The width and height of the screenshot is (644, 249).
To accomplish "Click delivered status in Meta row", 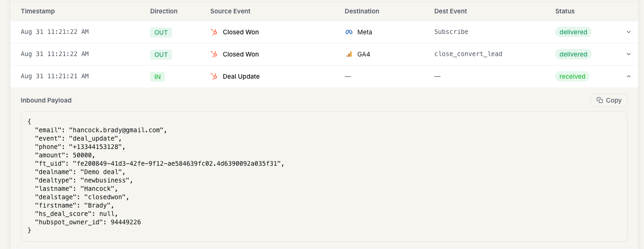I will tap(573, 32).
